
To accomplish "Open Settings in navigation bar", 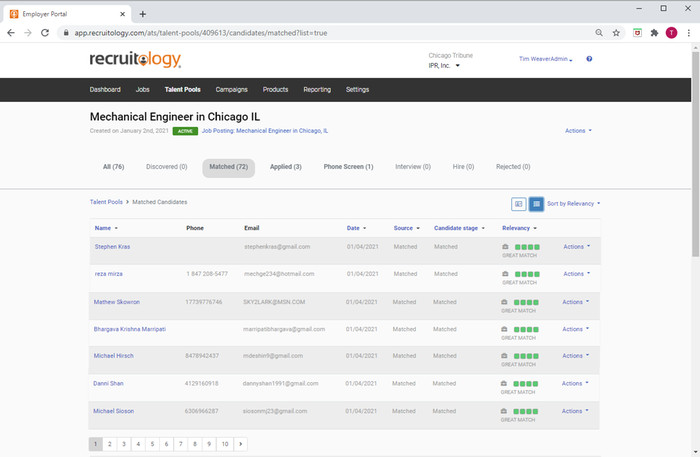I will point(358,90).
